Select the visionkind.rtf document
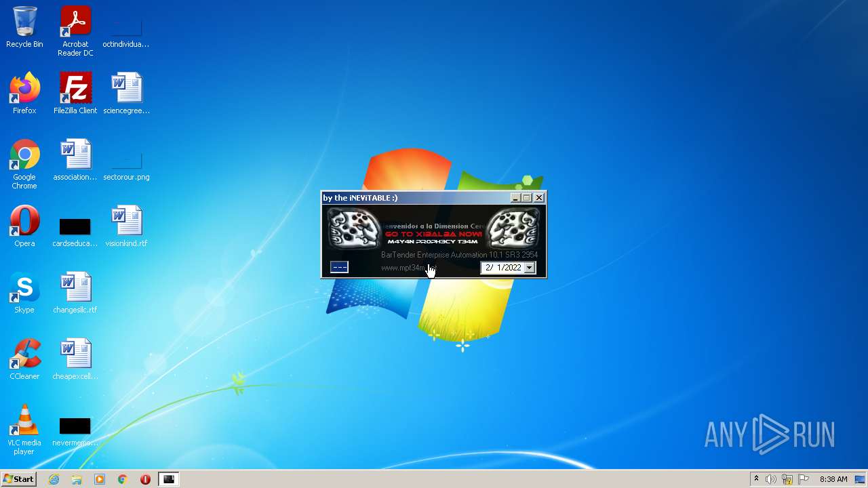The height and width of the screenshot is (488, 868). tap(126, 226)
